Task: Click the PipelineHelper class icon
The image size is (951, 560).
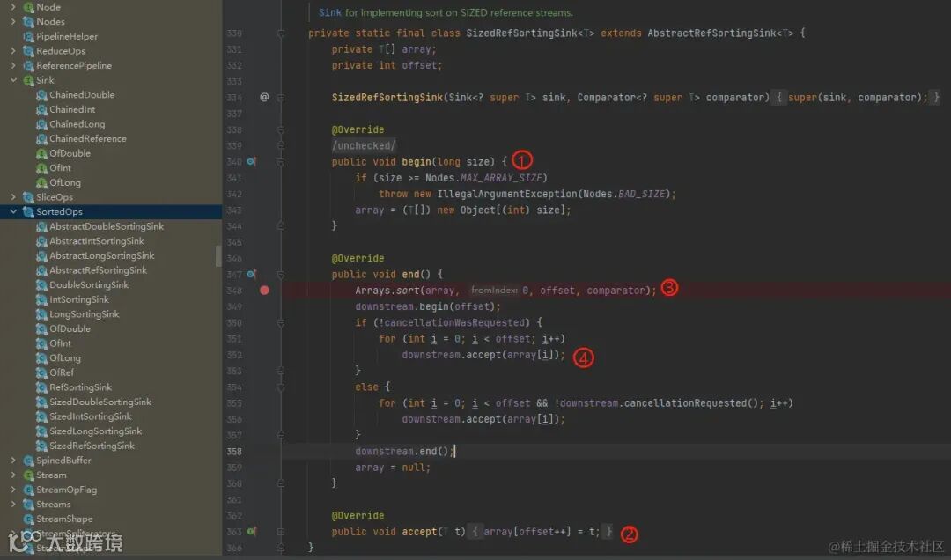Action: [x=28, y=36]
